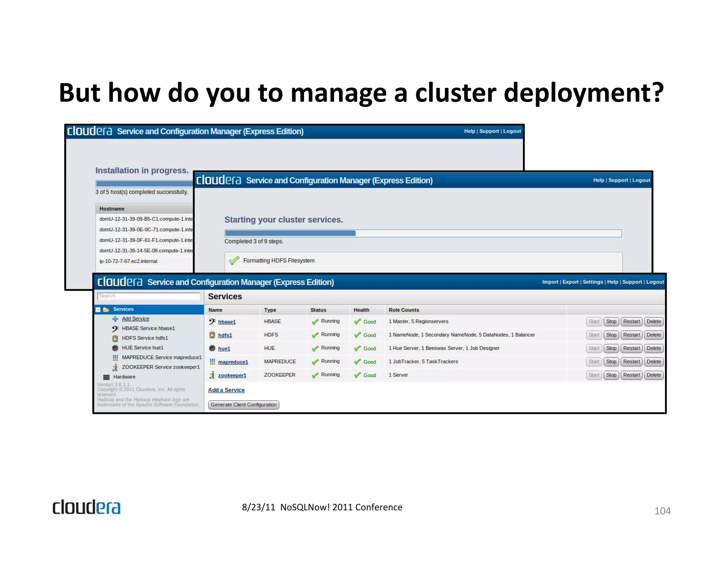Click the HDFS Service hdfs1 sidebar icon
This screenshot has height=562, width=728.
point(115,338)
